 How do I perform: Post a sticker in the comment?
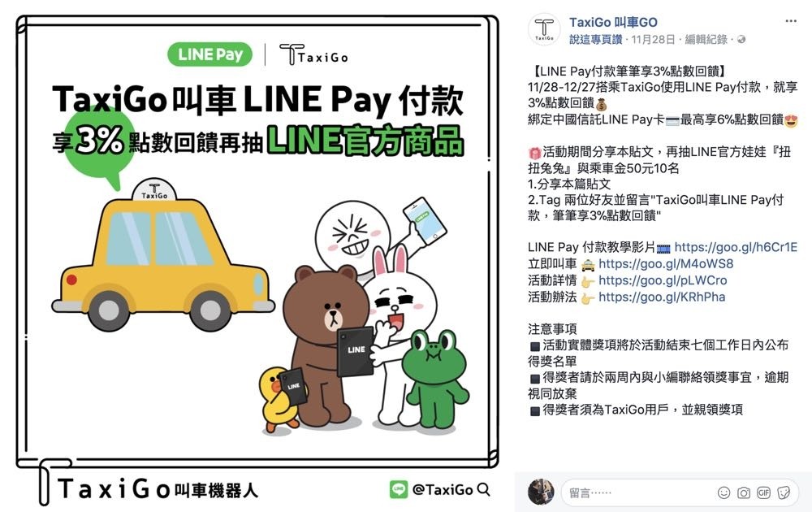point(784,492)
